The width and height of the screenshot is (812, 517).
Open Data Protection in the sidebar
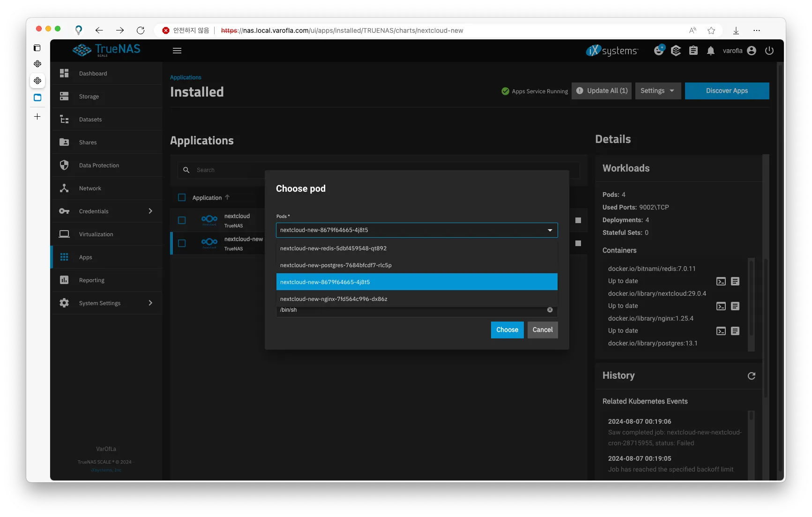click(x=107, y=165)
